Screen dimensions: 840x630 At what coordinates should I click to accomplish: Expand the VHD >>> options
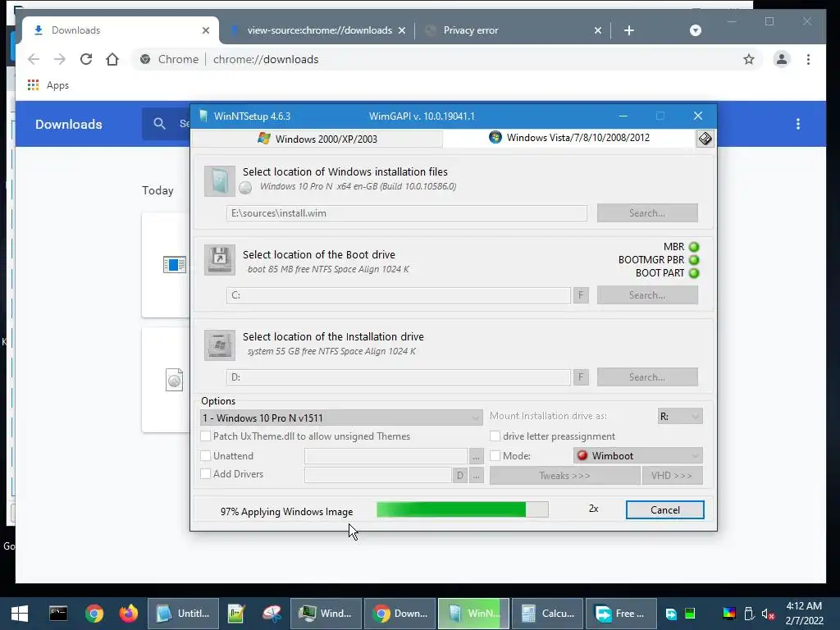[x=672, y=475]
